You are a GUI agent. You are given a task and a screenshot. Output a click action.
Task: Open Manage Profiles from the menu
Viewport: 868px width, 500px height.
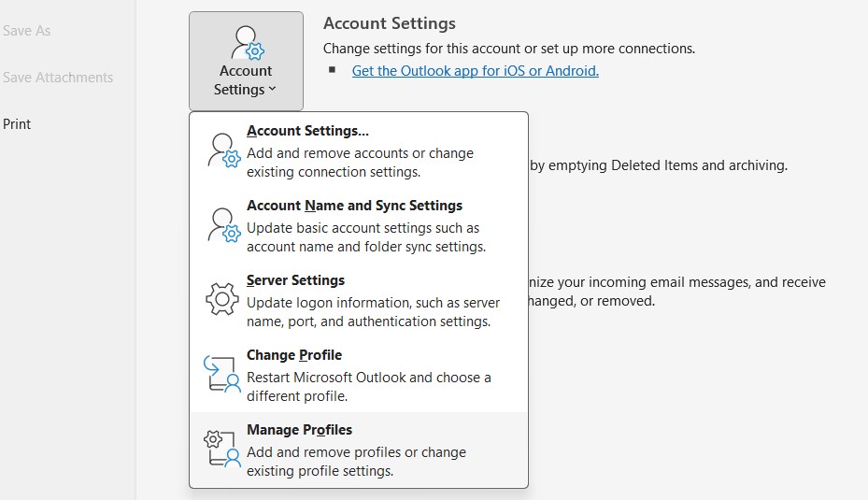(299, 430)
